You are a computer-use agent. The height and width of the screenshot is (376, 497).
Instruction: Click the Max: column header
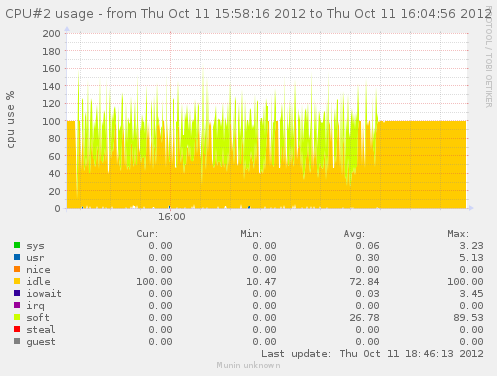458,234
